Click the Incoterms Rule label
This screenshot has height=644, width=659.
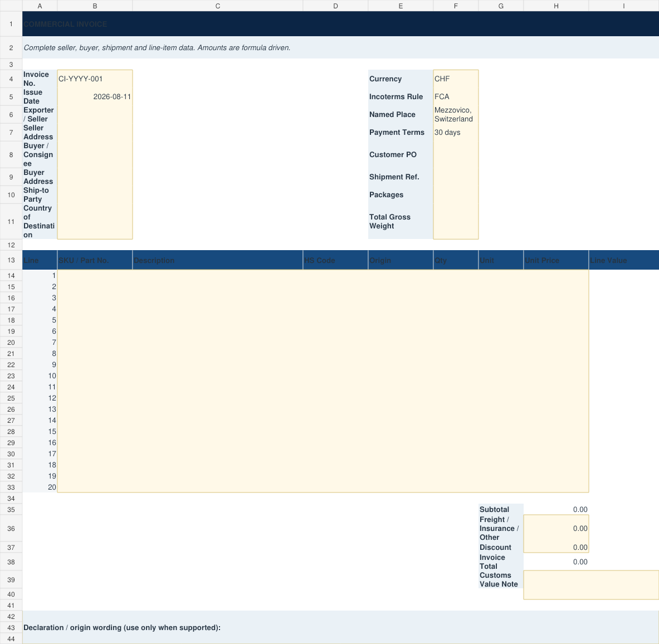(401, 97)
